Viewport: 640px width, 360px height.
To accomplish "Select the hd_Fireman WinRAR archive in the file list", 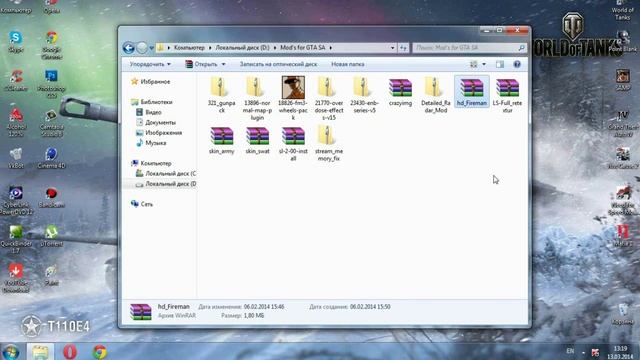I will pos(471,92).
